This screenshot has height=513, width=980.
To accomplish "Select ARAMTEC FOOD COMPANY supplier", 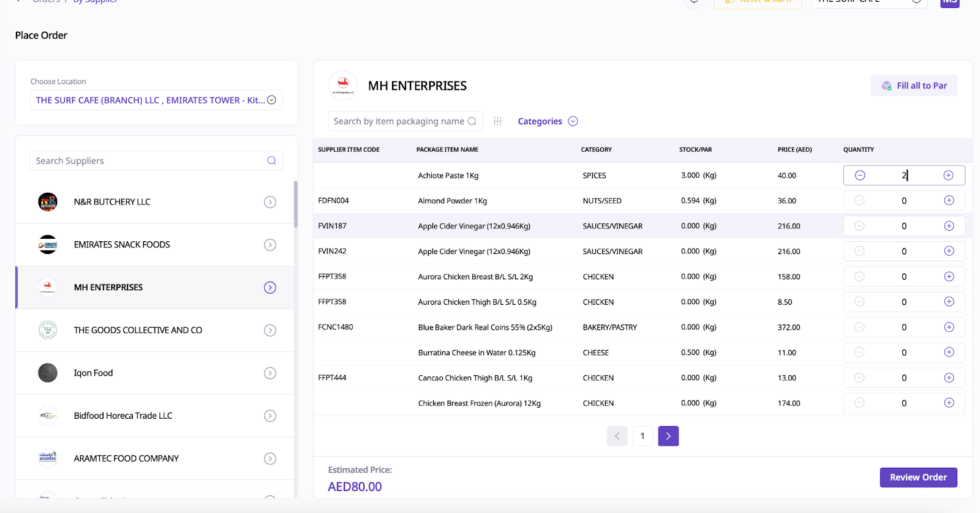I will 155,459.
